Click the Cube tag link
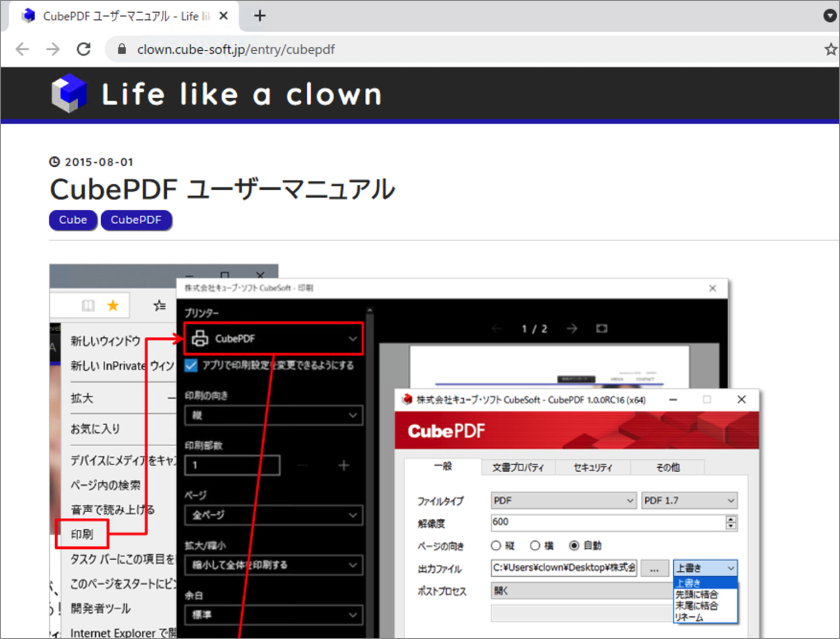Image resolution: width=840 pixels, height=639 pixels. point(73,220)
